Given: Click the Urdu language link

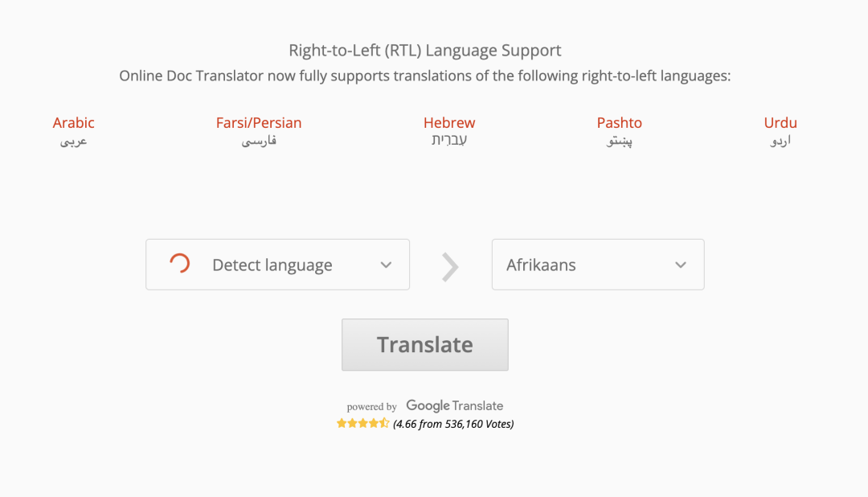Looking at the screenshot, I should [780, 122].
